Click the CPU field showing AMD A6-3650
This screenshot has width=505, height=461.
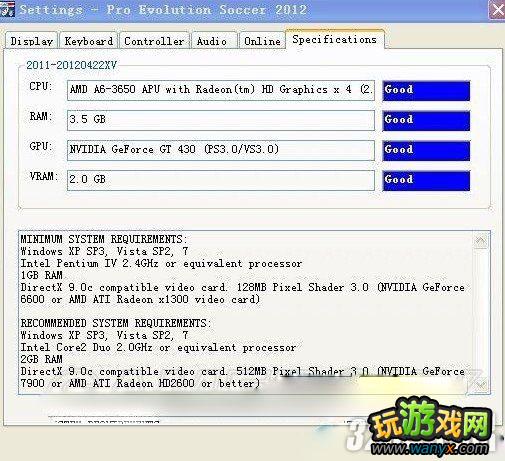pyautogui.click(x=221, y=90)
